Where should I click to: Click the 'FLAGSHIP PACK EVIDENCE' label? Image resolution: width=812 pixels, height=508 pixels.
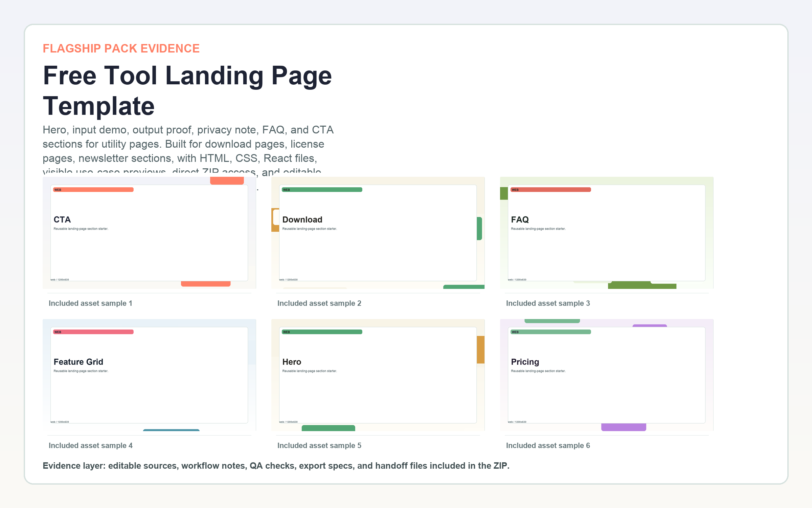tap(121, 48)
